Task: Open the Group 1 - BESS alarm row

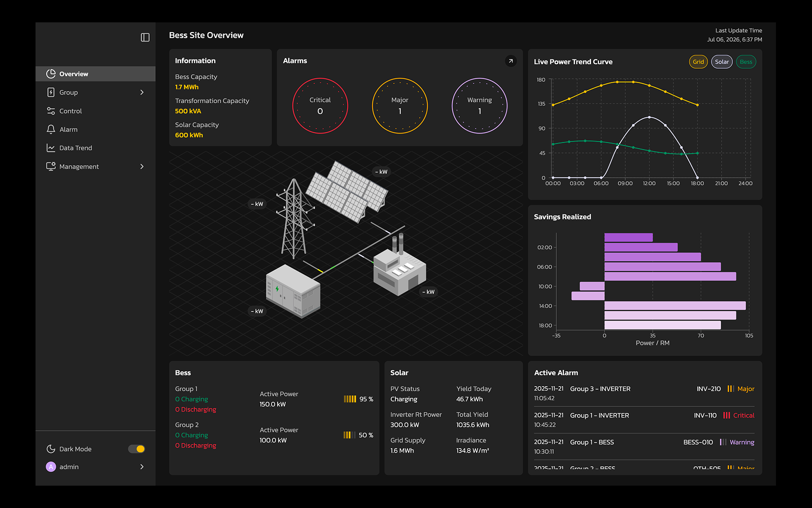Action: point(644,447)
